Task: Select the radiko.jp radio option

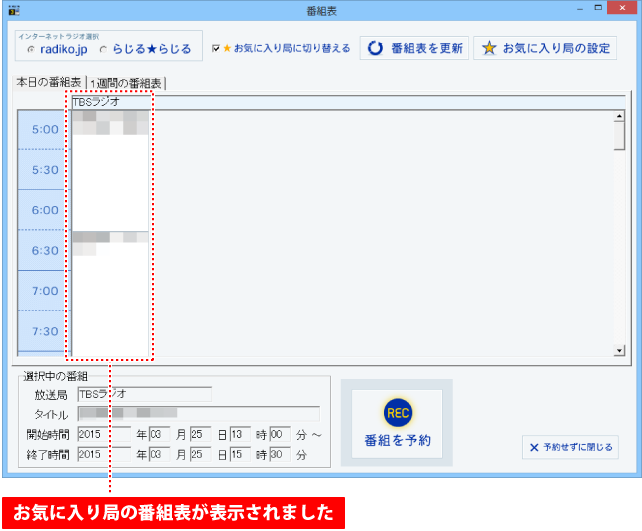Action: [57, 50]
